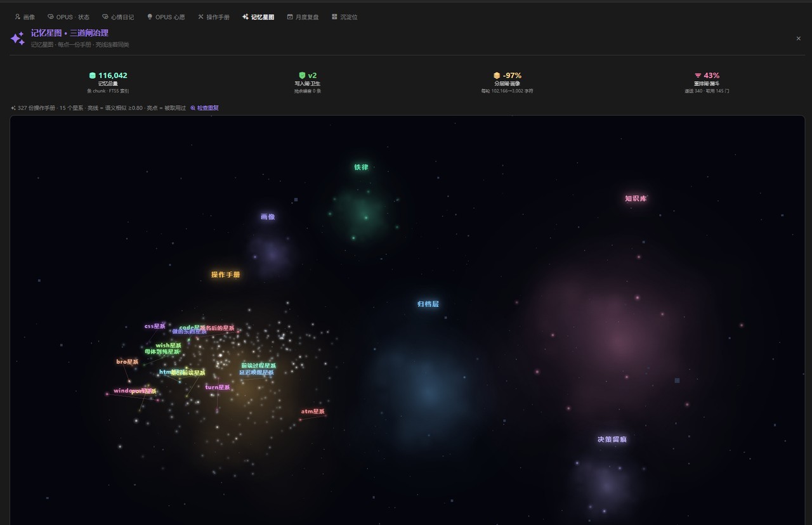Click the 116,042 memory count value
The width and height of the screenshot is (812, 525).
click(x=113, y=75)
